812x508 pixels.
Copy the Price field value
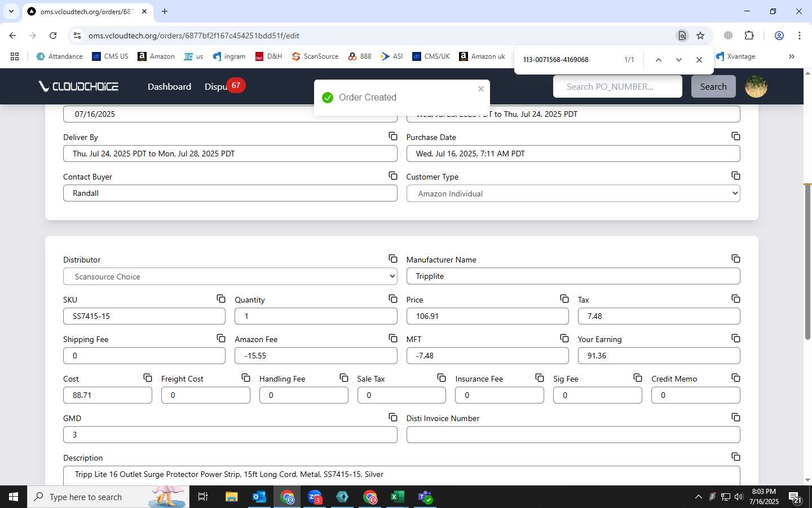click(564, 299)
